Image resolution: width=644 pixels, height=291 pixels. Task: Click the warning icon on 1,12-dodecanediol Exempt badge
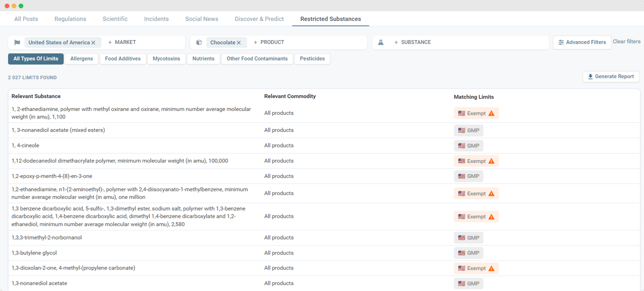point(491,161)
